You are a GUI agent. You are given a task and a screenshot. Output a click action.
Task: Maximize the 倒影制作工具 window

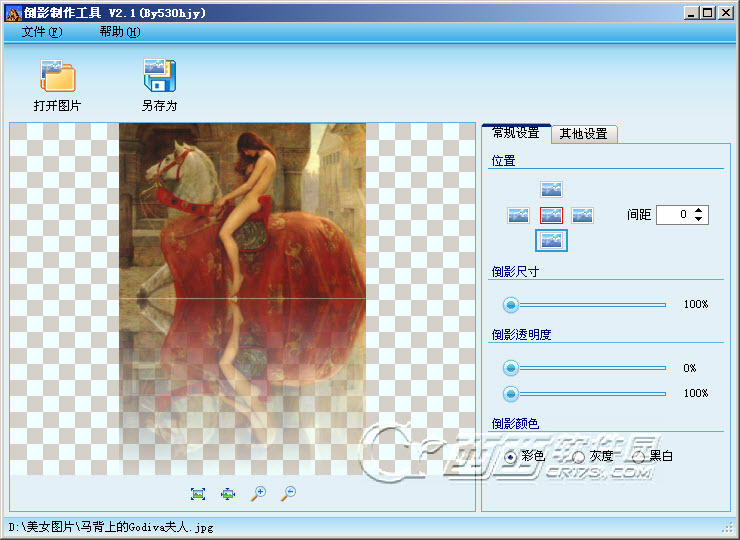708,13
